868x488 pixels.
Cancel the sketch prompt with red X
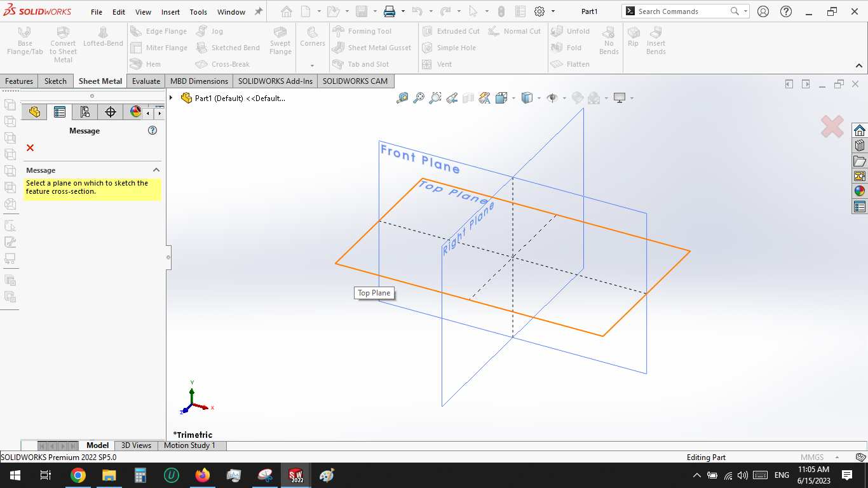[29, 147]
